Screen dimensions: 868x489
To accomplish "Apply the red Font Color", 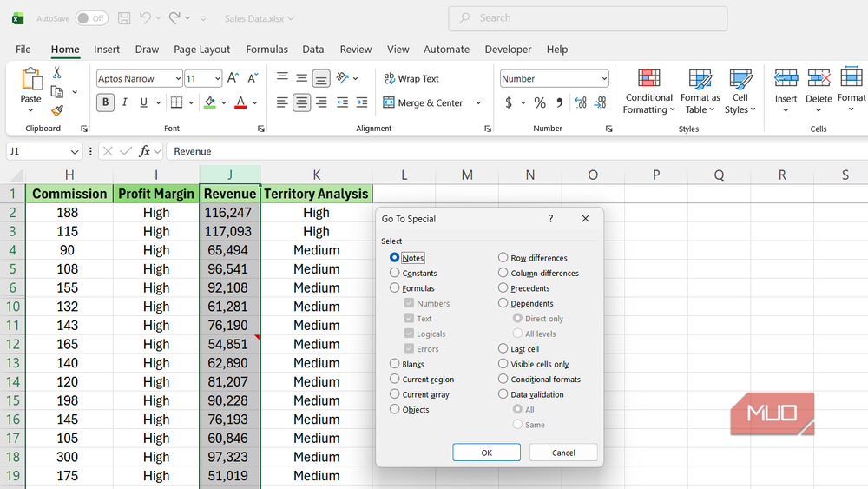I will coord(240,102).
